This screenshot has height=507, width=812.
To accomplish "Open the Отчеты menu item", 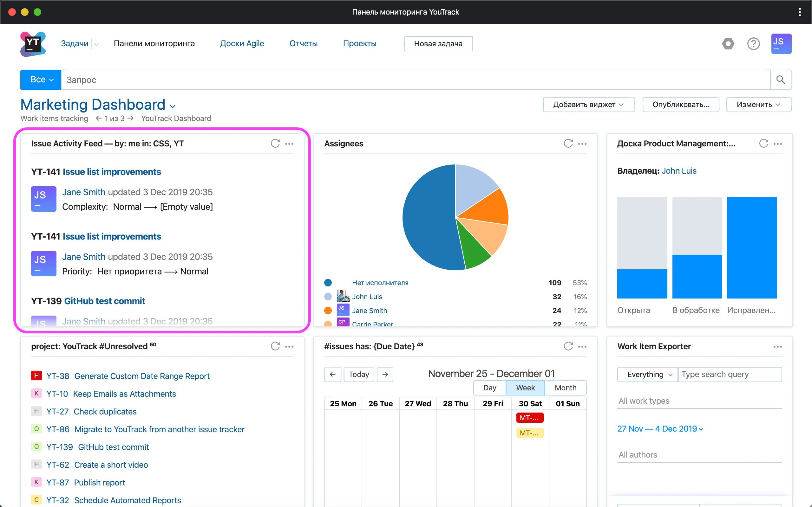I will [303, 44].
